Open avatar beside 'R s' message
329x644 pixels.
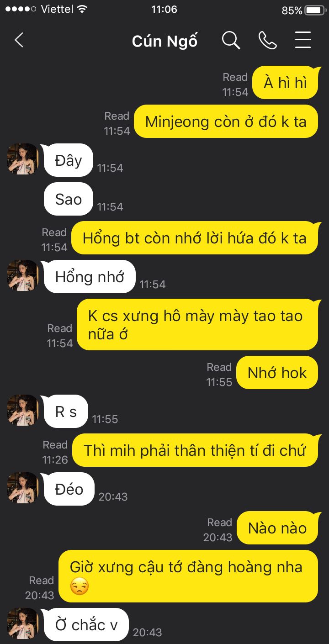click(22, 410)
